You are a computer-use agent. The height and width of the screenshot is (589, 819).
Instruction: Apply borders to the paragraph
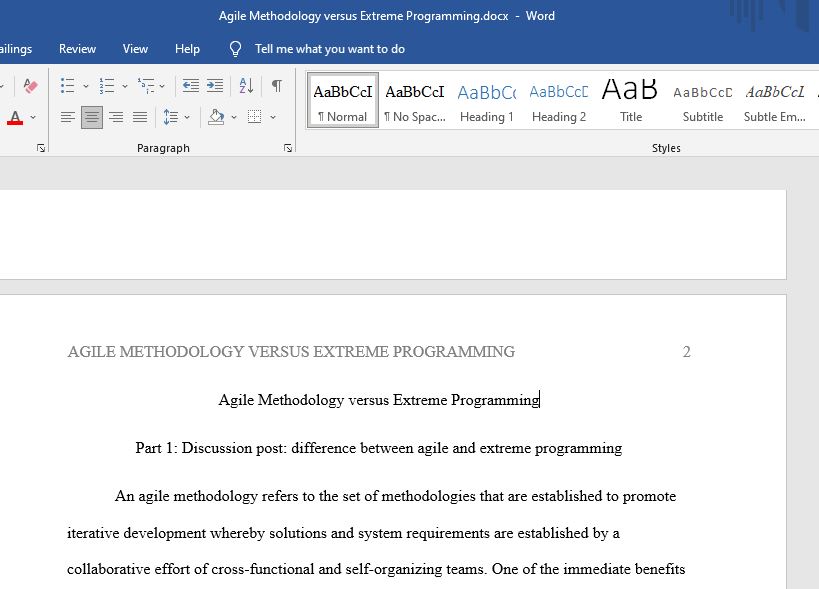coord(254,117)
